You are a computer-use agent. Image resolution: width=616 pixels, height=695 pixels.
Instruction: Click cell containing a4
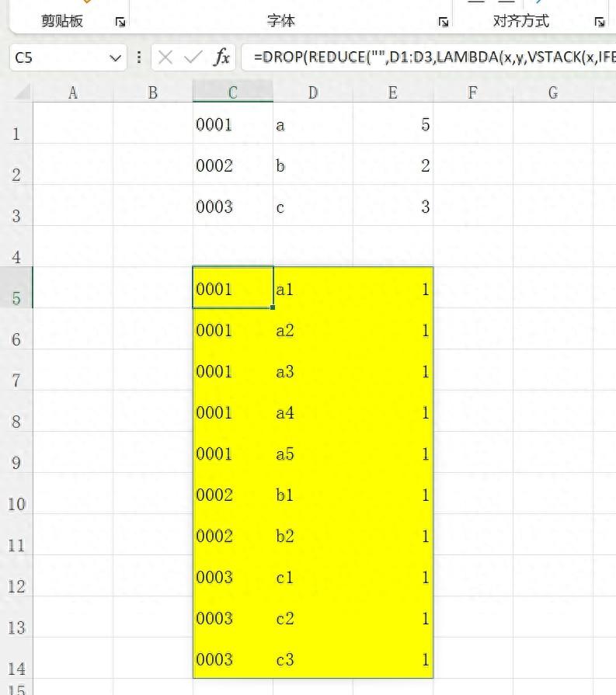pos(313,411)
